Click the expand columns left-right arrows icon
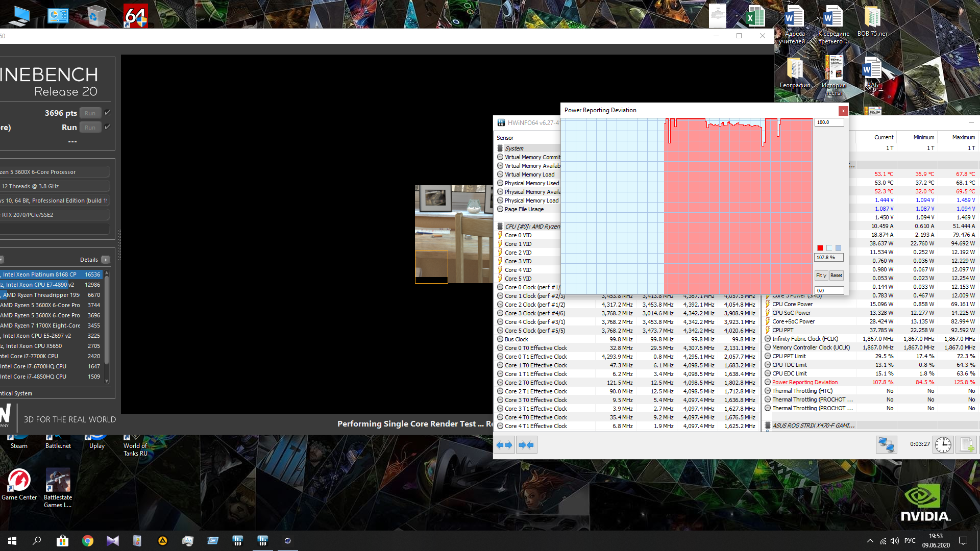980x551 pixels. [504, 445]
